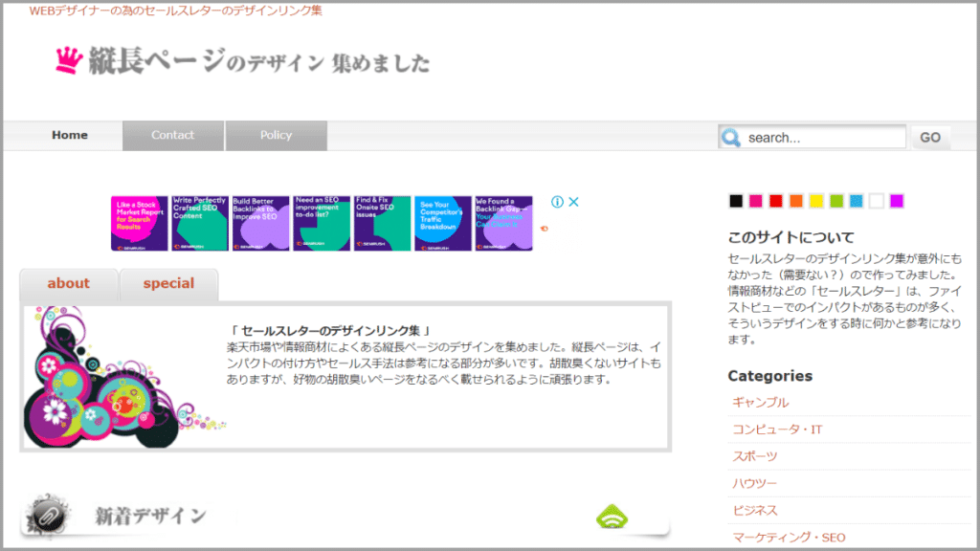Switch to the special tab

tap(168, 283)
